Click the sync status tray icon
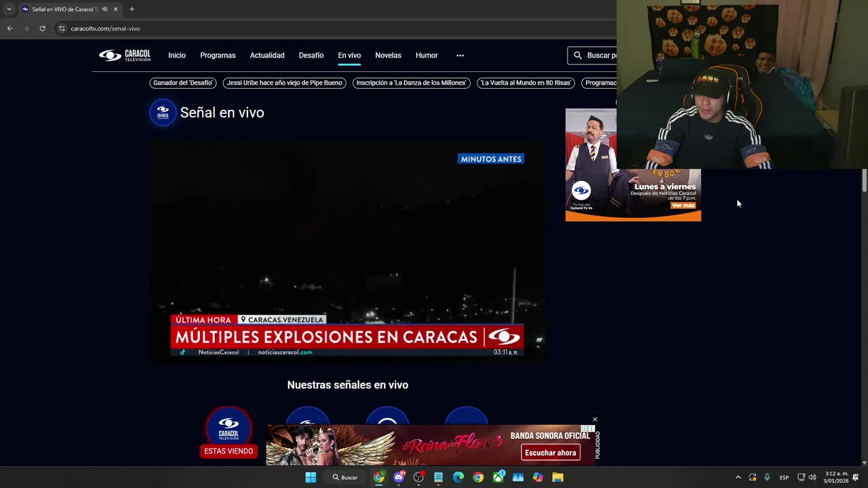The width and height of the screenshot is (868, 488). point(753,477)
